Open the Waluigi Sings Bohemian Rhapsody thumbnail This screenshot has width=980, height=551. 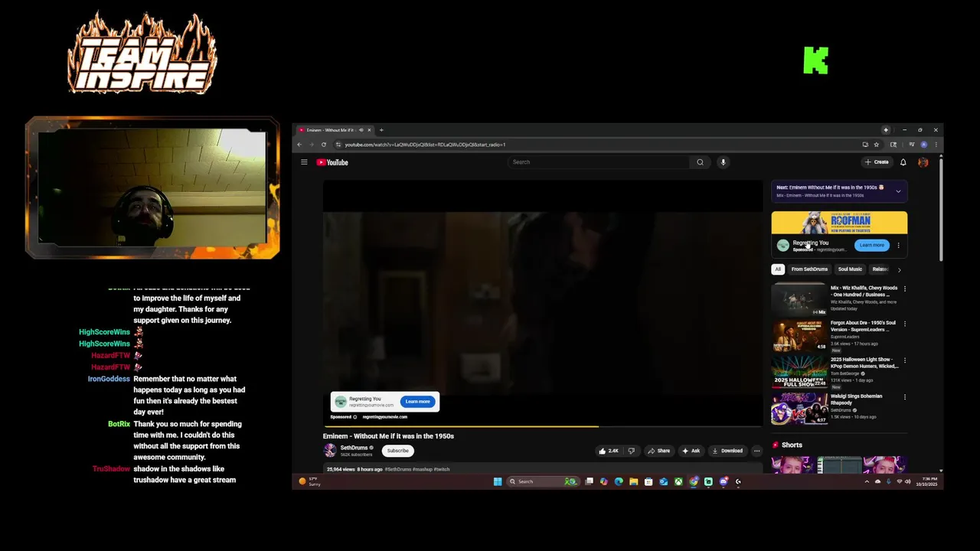799,409
